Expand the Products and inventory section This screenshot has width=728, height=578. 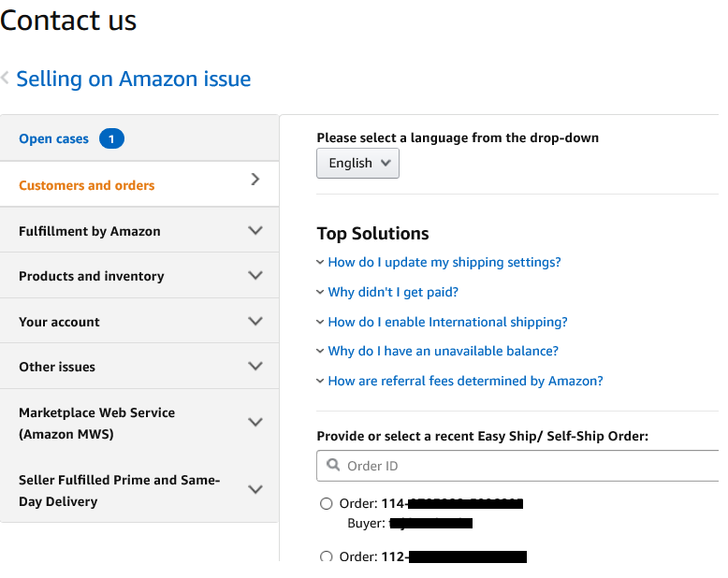pos(255,276)
